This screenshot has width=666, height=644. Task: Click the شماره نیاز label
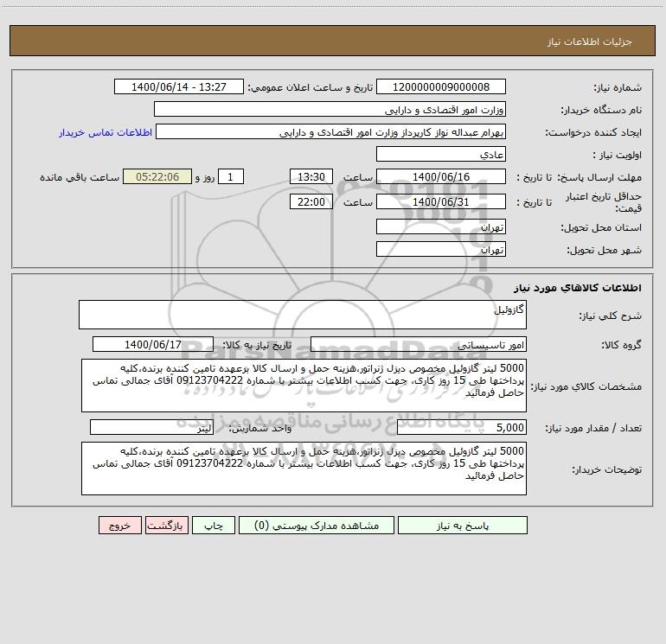pyautogui.click(x=618, y=88)
